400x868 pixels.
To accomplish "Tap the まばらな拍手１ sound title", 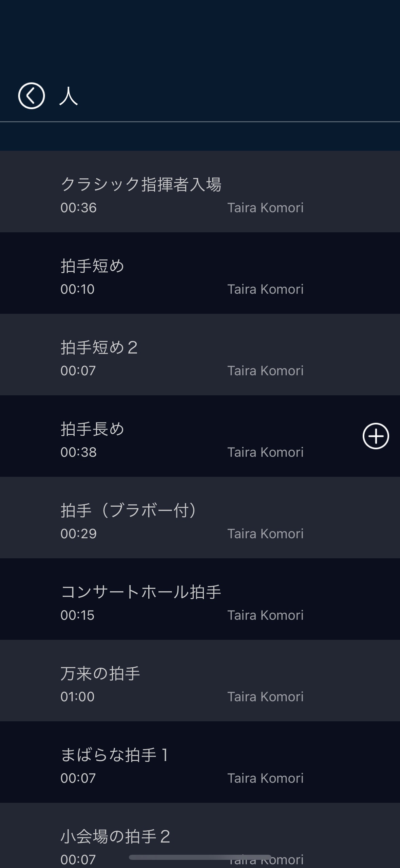I will pyautogui.click(x=115, y=755).
